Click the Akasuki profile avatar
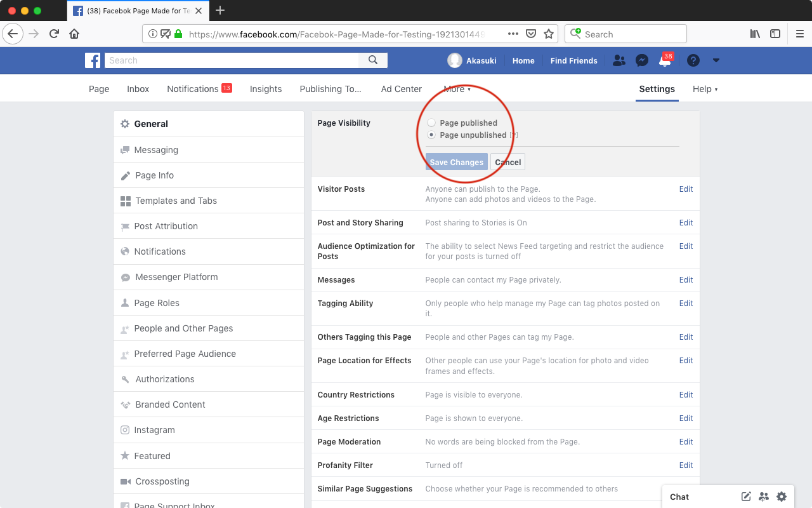Viewport: 812px width, 508px height. (454, 60)
